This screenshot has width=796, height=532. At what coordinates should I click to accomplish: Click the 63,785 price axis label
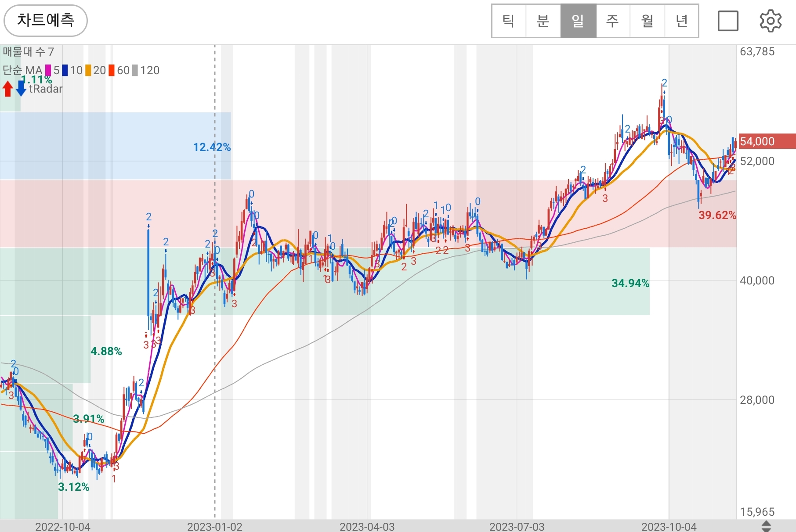(x=757, y=51)
